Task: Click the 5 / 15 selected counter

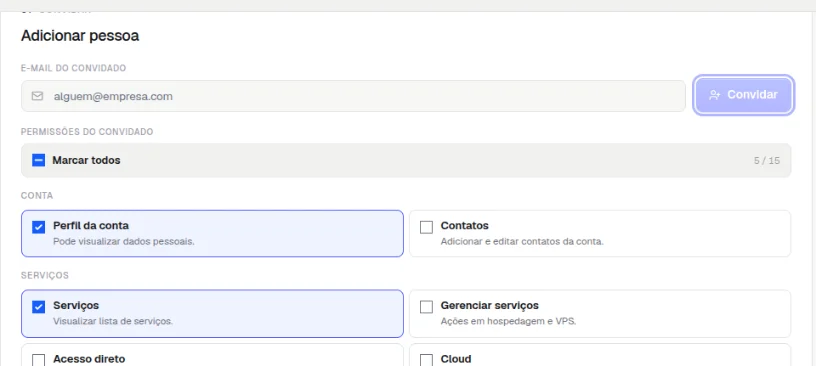Action: 767,160
